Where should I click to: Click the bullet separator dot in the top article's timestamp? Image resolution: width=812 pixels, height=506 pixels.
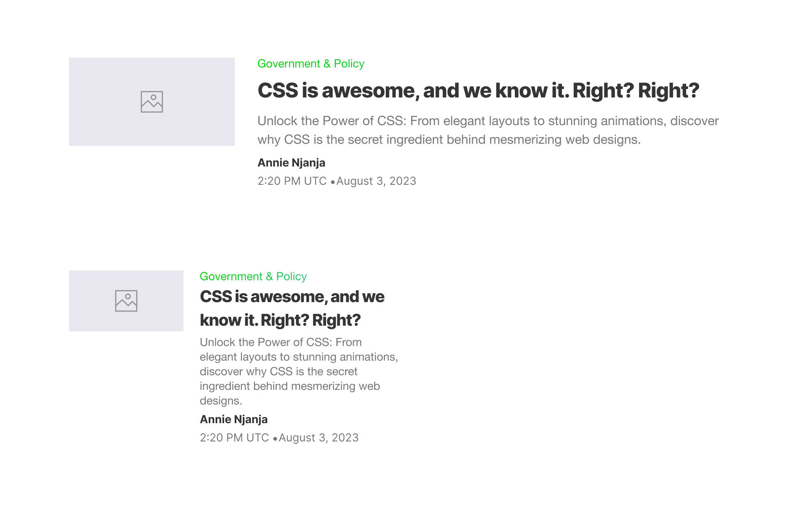point(333,182)
